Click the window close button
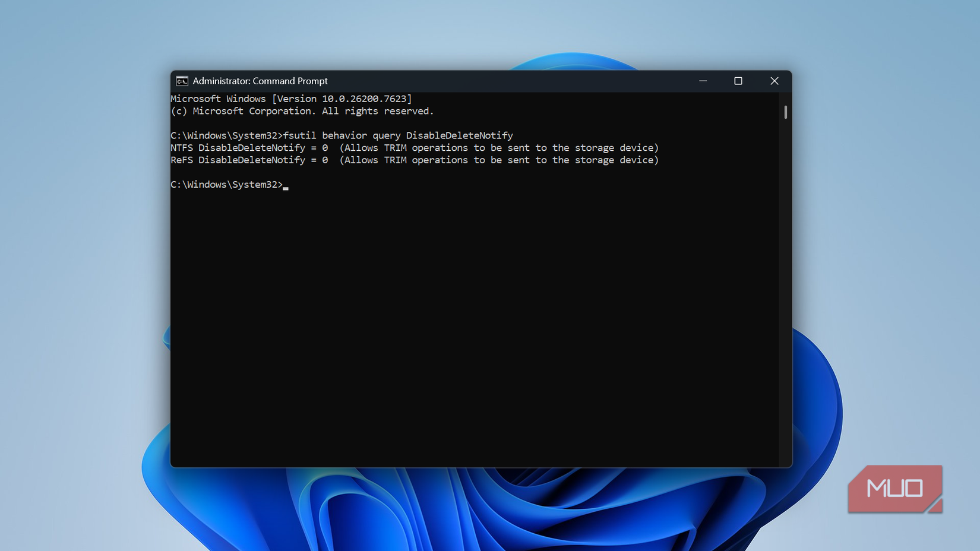 pyautogui.click(x=774, y=81)
